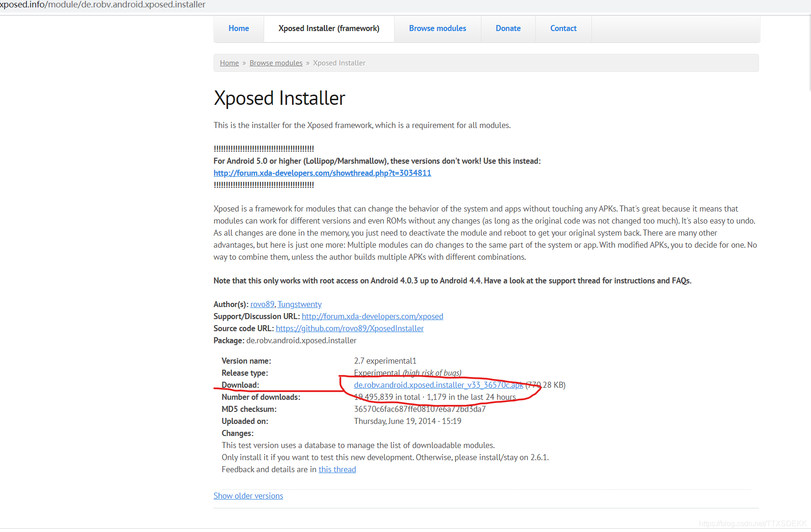Click the 'Version name:' label
The width and height of the screenshot is (811, 532).
click(246, 361)
